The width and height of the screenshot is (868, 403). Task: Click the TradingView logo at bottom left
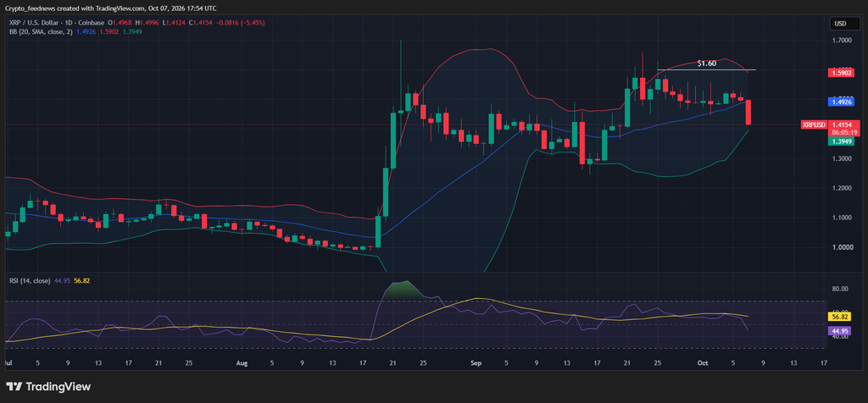pyautogui.click(x=48, y=386)
